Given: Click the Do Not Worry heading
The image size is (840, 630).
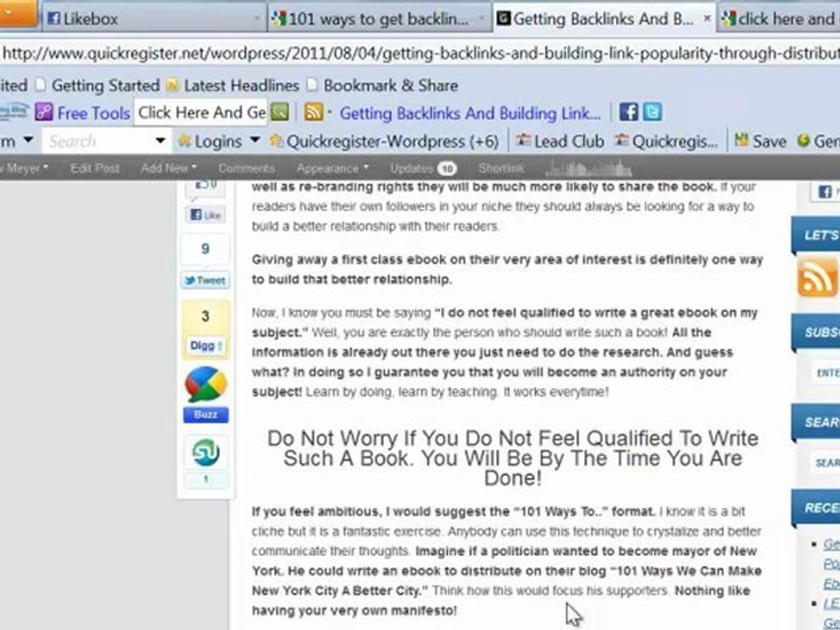Looking at the screenshot, I should [x=513, y=458].
